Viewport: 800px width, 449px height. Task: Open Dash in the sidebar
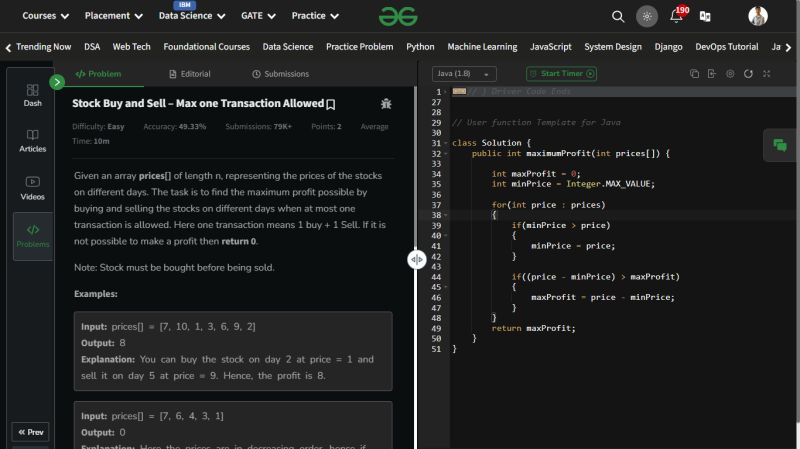pyautogui.click(x=33, y=95)
